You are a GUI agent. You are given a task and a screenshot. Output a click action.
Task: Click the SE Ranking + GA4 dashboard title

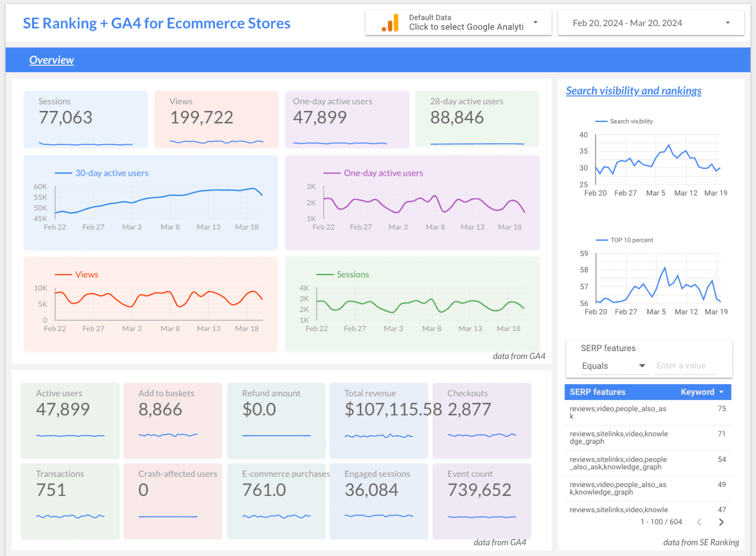coord(157,23)
